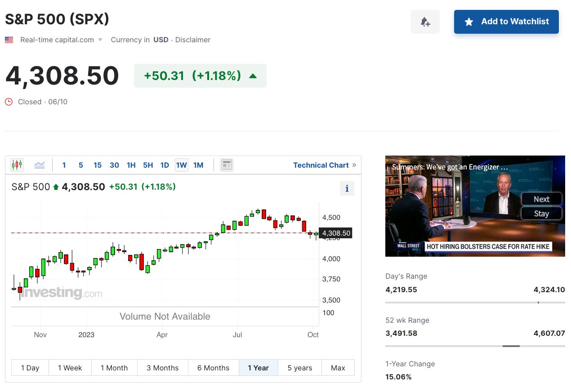This screenshot has height=392, width=571.
Task: Switch to the 1 Day range tab
Action: tap(30, 368)
